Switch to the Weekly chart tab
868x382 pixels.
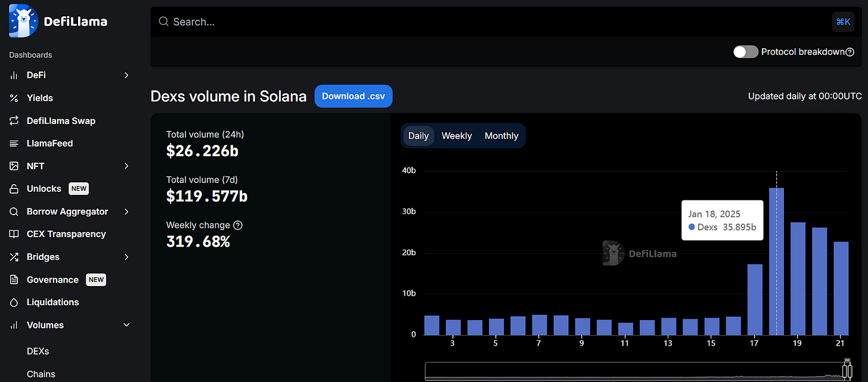[456, 135]
